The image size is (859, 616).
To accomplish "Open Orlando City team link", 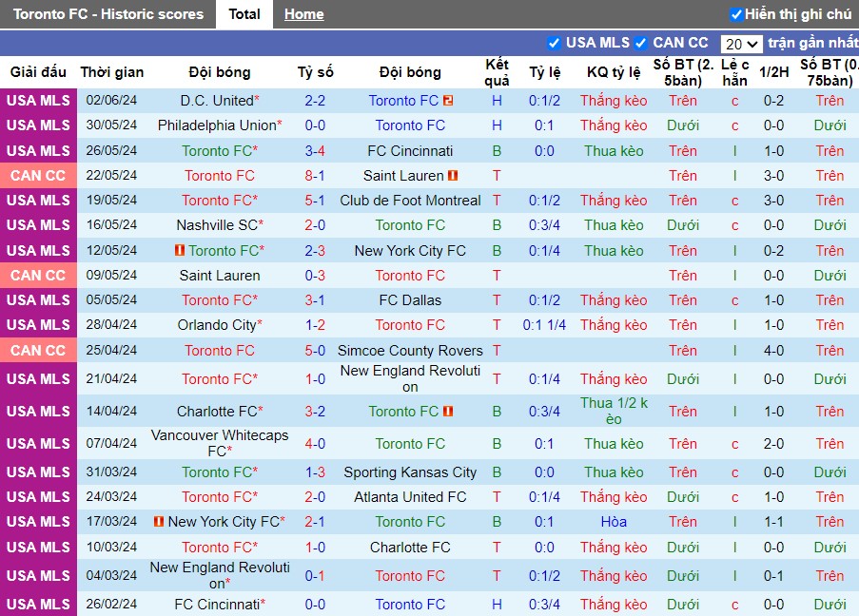I will coord(217,325).
